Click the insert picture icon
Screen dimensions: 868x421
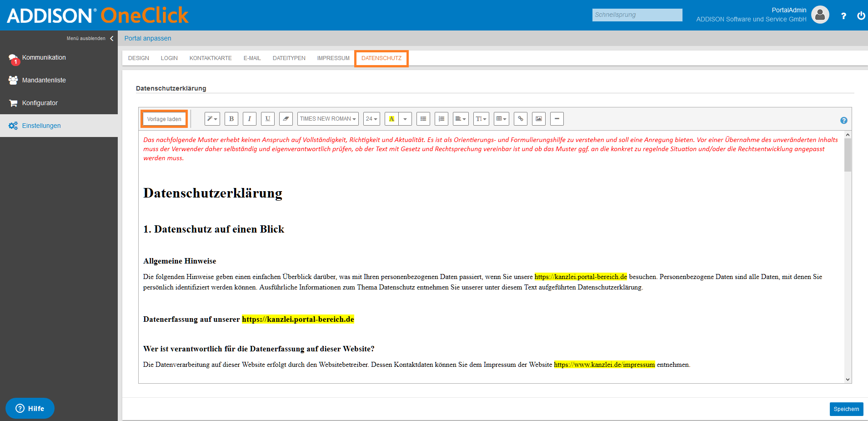(x=539, y=119)
